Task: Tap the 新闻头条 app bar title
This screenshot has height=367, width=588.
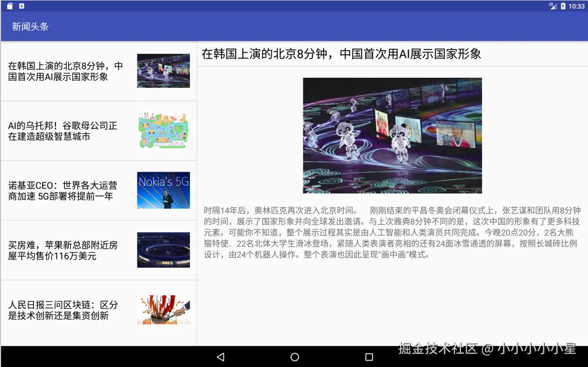Action: [28, 26]
